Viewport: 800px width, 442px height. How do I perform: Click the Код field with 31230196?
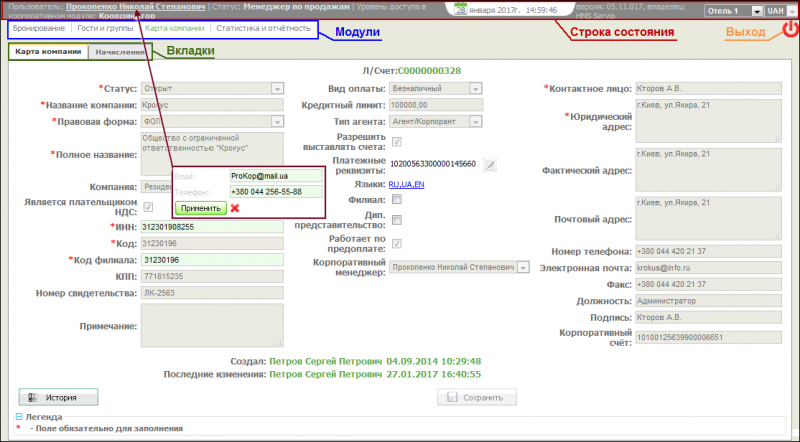[212, 243]
